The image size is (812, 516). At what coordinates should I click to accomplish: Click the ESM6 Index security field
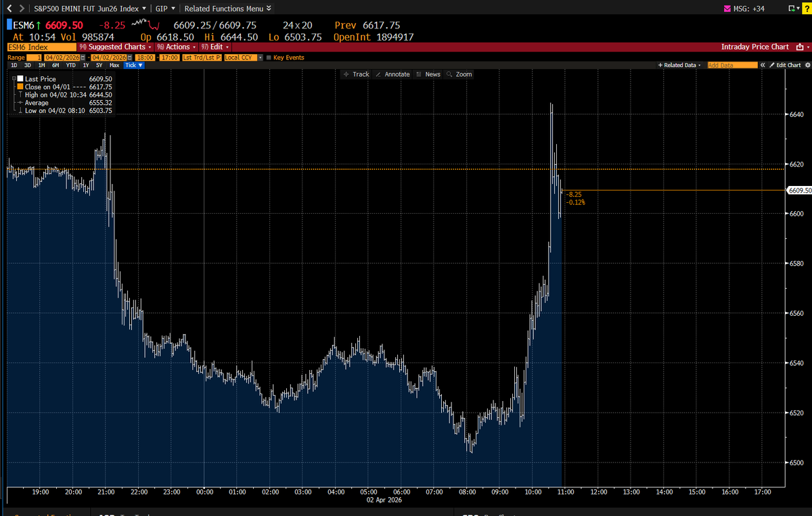tap(42, 47)
